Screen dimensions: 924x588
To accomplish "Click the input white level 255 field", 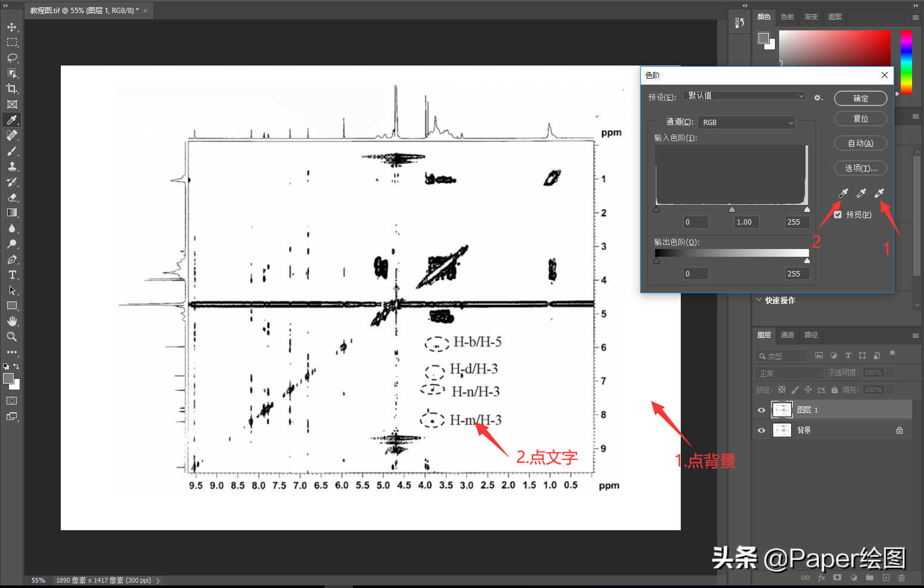I will point(797,222).
